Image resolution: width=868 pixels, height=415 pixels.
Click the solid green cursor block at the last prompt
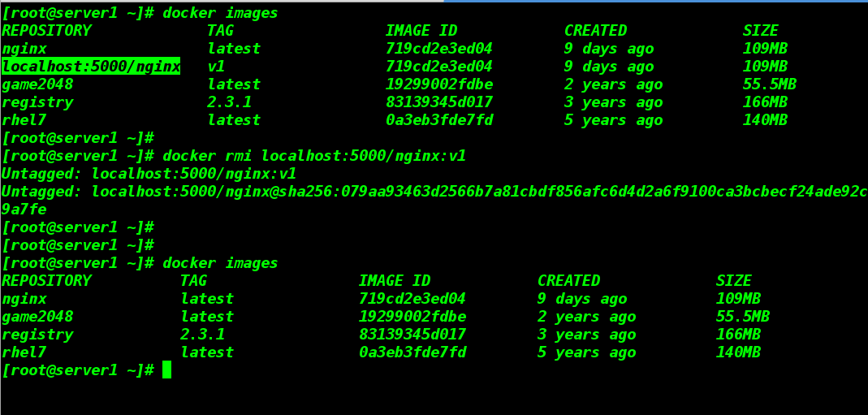166,370
